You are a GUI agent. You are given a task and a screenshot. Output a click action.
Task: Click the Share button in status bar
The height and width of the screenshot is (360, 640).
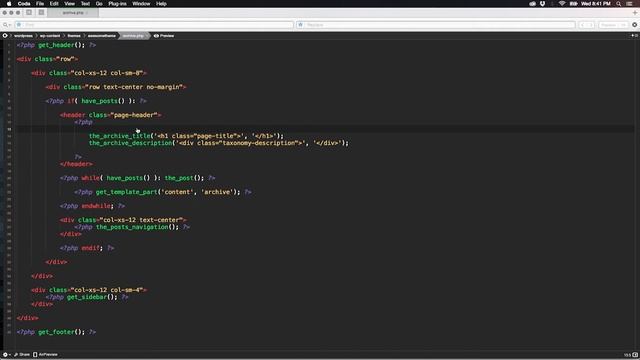(22, 355)
